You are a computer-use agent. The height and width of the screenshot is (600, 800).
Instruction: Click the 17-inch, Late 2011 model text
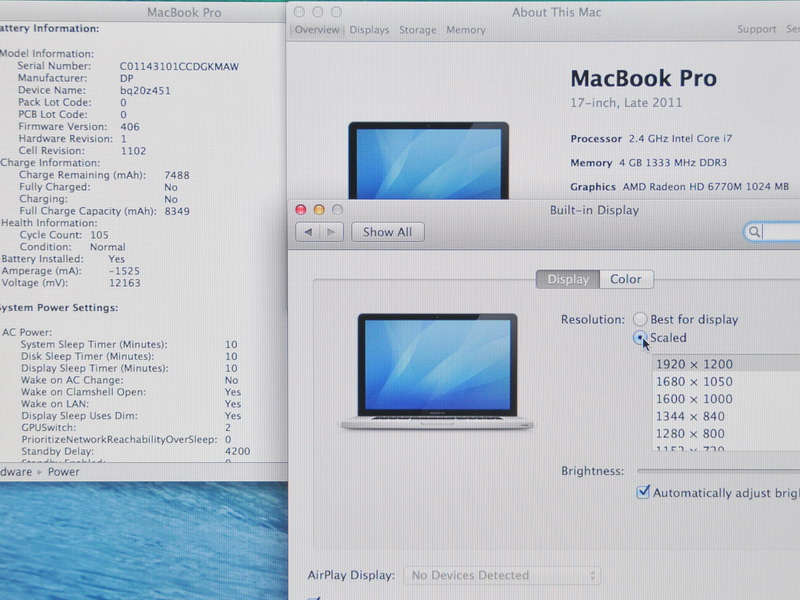[x=626, y=103]
